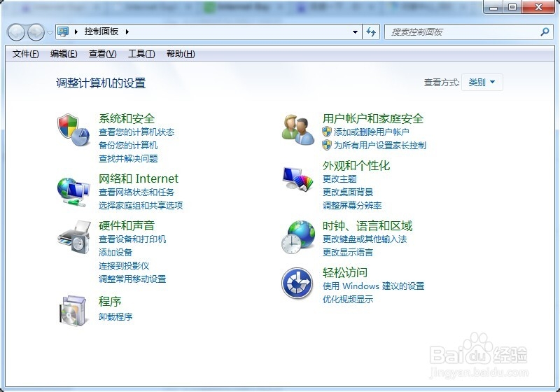
Task: Open the 编辑(E) menu
Action: [64, 54]
